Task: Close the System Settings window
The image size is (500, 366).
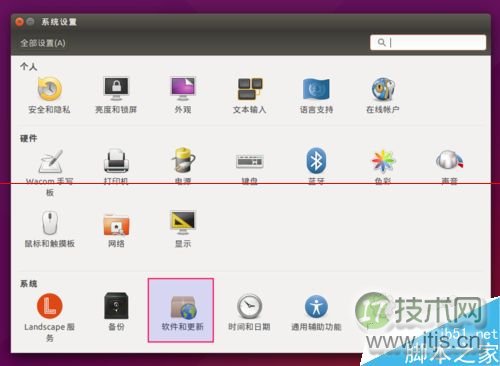Action: [x=20, y=22]
